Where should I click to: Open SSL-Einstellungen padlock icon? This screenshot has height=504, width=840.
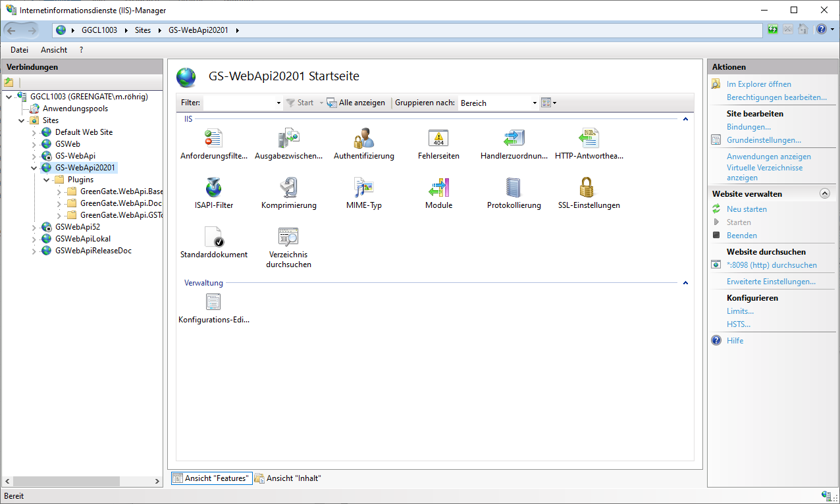pyautogui.click(x=587, y=188)
